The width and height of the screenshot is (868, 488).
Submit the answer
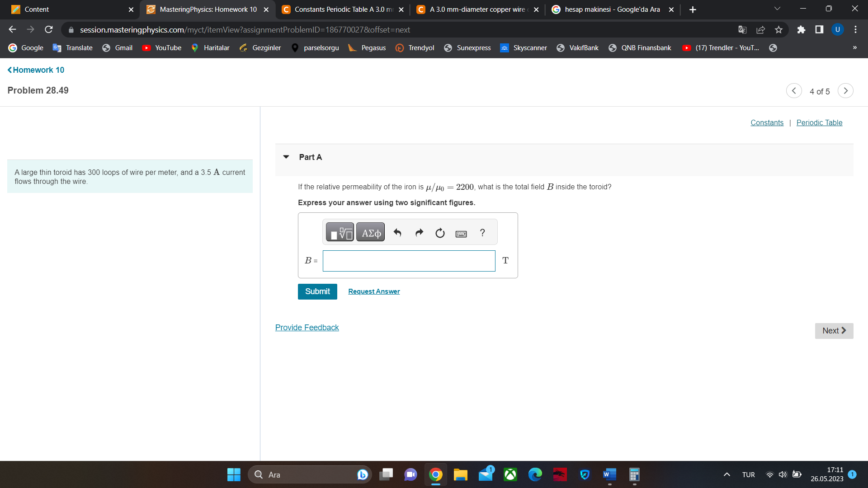(x=317, y=291)
